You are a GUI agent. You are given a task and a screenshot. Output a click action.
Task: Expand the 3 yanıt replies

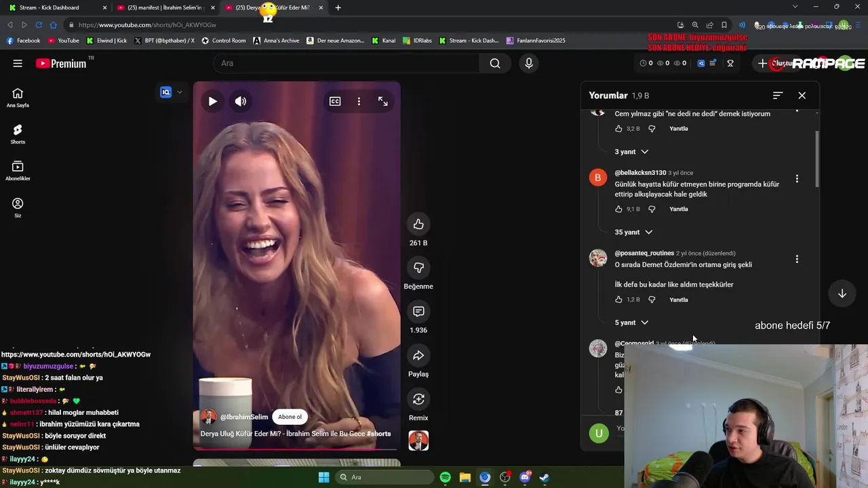pyautogui.click(x=631, y=152)
